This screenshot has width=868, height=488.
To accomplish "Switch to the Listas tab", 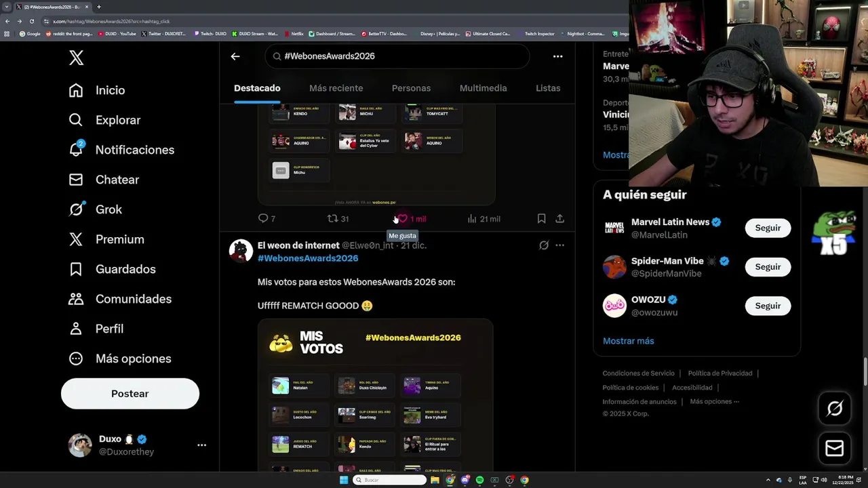I will [548, 88].
